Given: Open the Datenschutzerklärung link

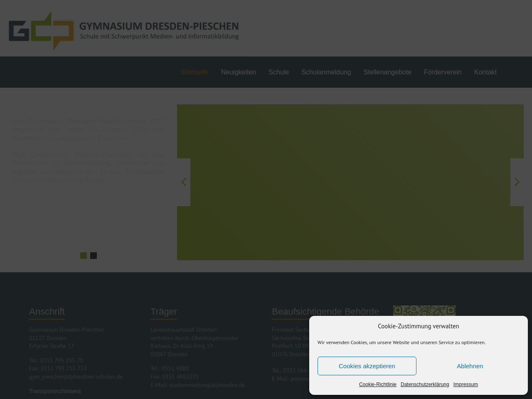Looking at the screenshot, I should coord(424,384).
